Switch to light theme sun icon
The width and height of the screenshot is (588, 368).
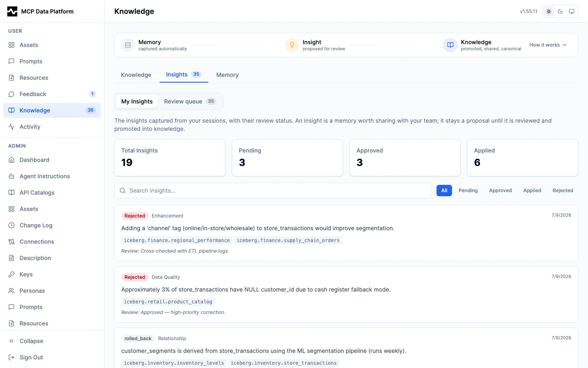click(549, 11)
